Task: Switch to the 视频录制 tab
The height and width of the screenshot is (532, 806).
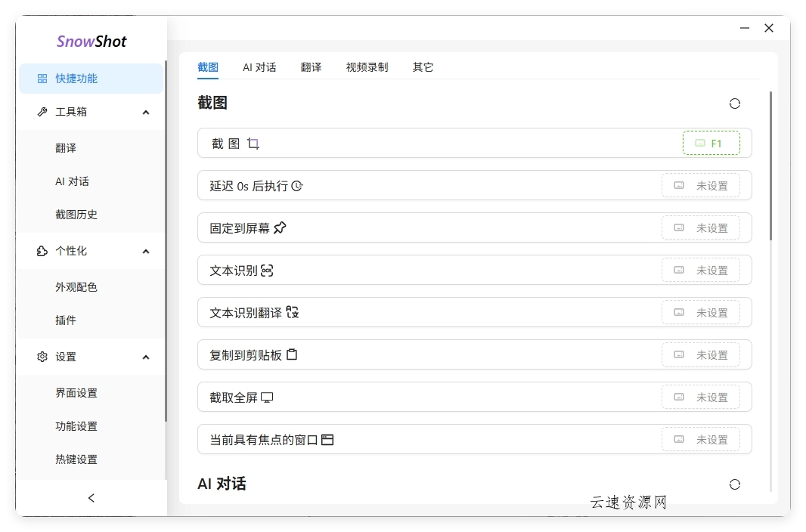Action: pos(366,67)
